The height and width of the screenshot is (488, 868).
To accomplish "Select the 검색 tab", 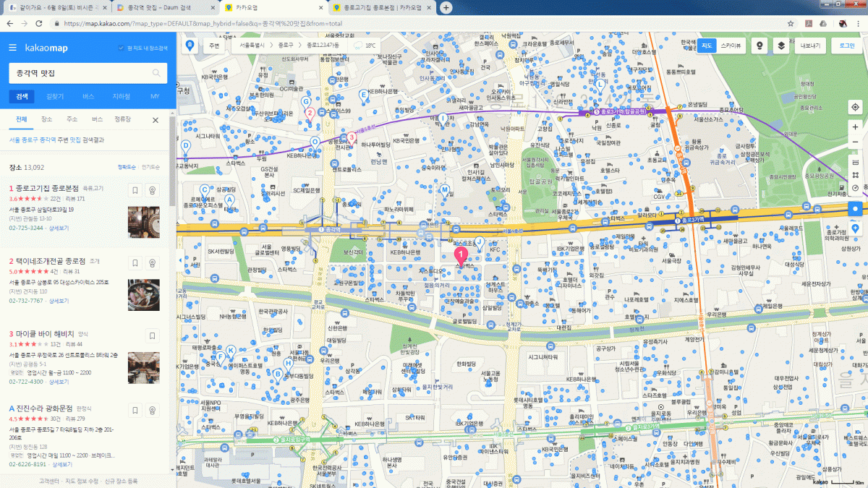I will [x=22, y=96].
